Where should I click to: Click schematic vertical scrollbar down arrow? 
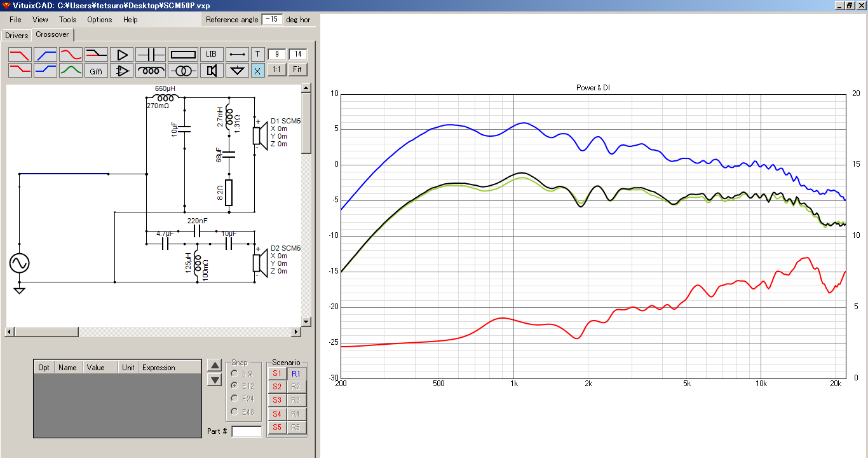[x=306, y=322]
